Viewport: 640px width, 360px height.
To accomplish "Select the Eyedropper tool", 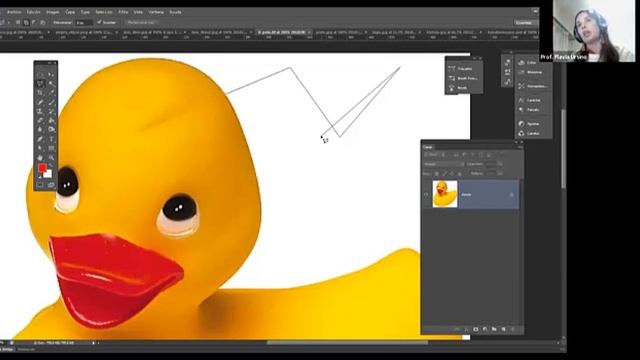I will tap(51, 93).
